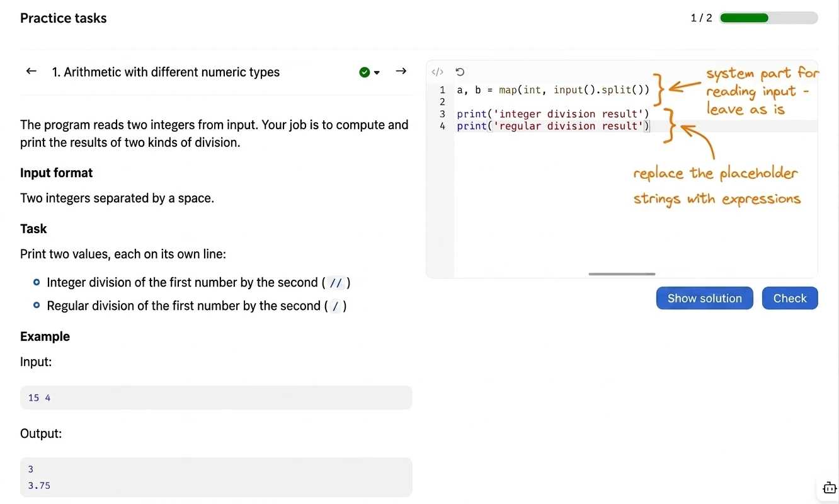Viewport: 839px width, 504px height.
Task: Click the Check button
Action: click(790, 298)
